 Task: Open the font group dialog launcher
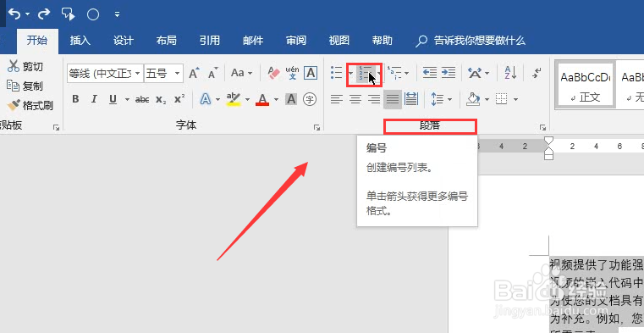316,128
